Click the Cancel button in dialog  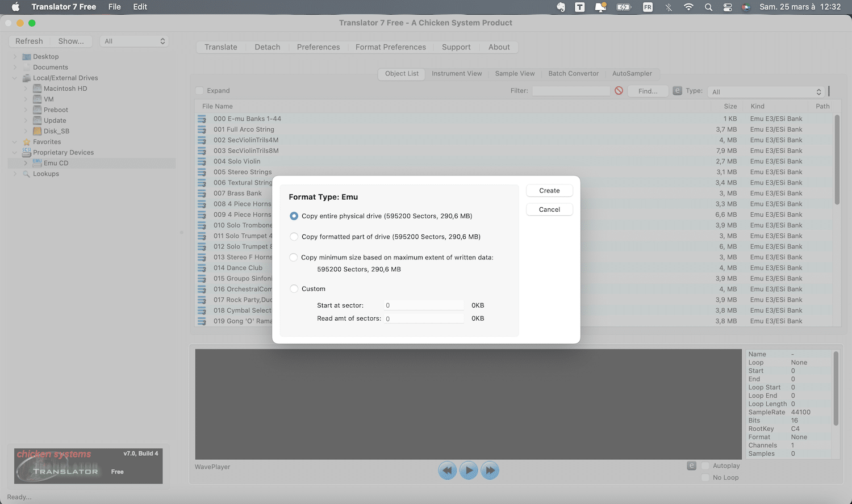point(549,209)
